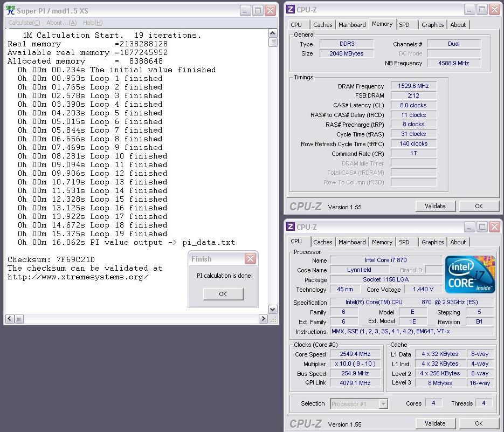Open the Processor #1 selection dropdown
This screenshot has width=504, height=432.
click(383, 404)
